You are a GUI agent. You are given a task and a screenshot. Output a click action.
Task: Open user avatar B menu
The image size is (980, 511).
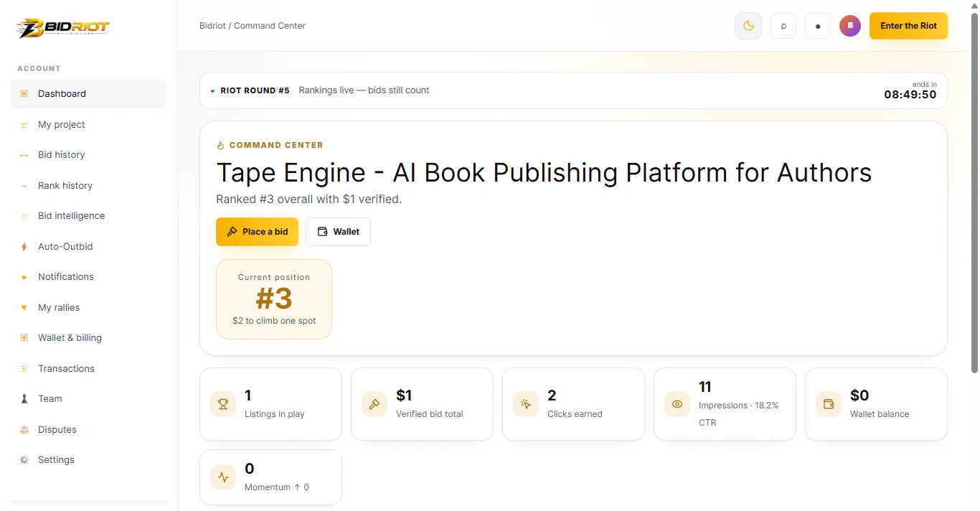pos(850,26)
